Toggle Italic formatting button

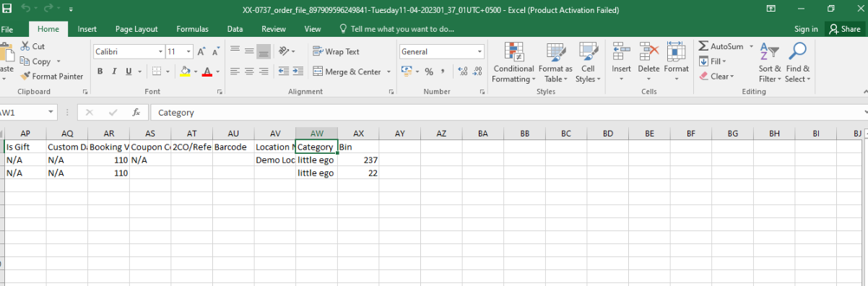114,71
